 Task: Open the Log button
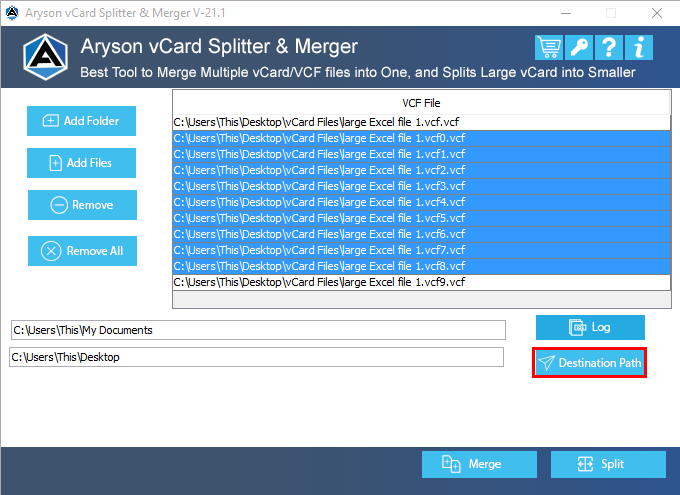[x=590, y=327]
